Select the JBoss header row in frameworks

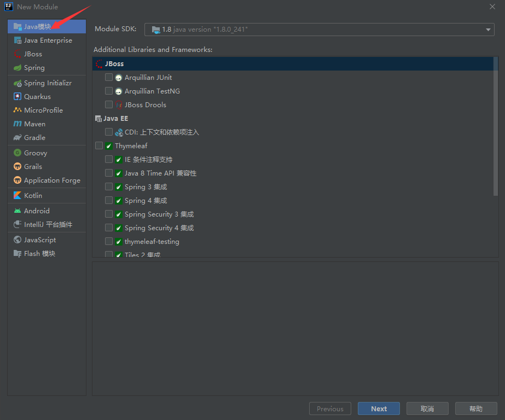coord(293,64)
